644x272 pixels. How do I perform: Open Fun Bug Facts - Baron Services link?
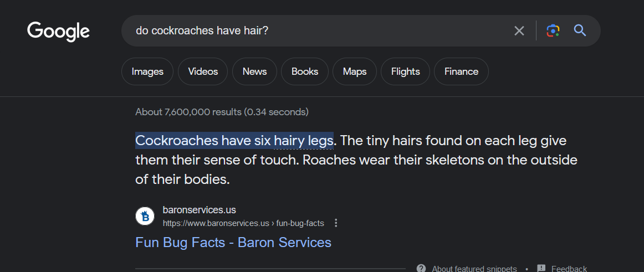coord(233,243)
